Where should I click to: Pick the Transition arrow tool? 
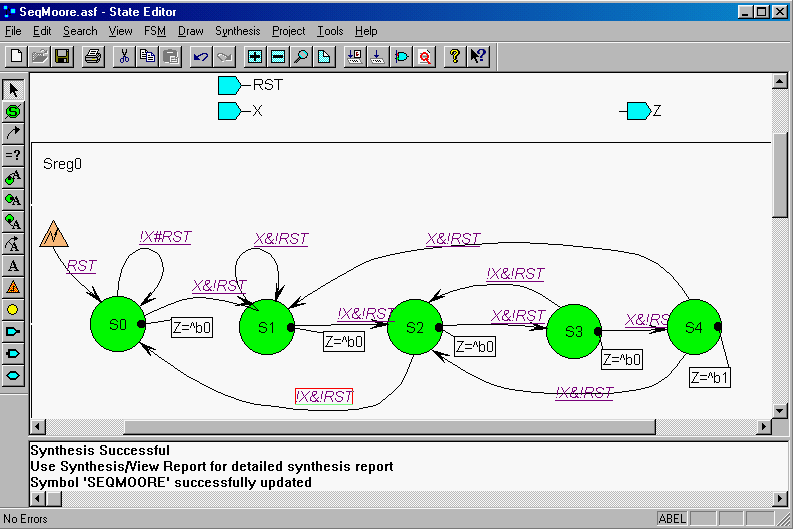tap(14, 133)
